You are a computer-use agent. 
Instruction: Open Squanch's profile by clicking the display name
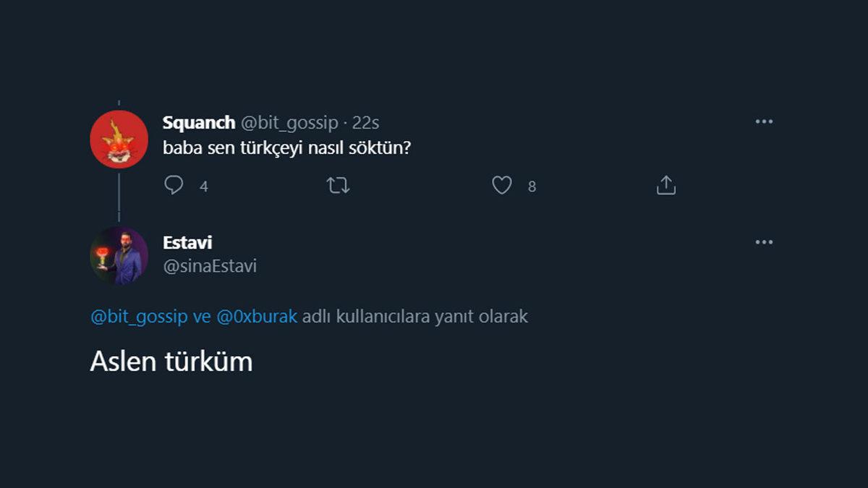198,122
